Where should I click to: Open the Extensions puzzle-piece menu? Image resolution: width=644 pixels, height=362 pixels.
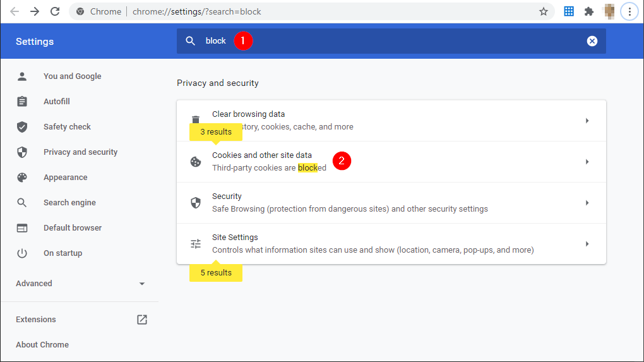(589, 11)
